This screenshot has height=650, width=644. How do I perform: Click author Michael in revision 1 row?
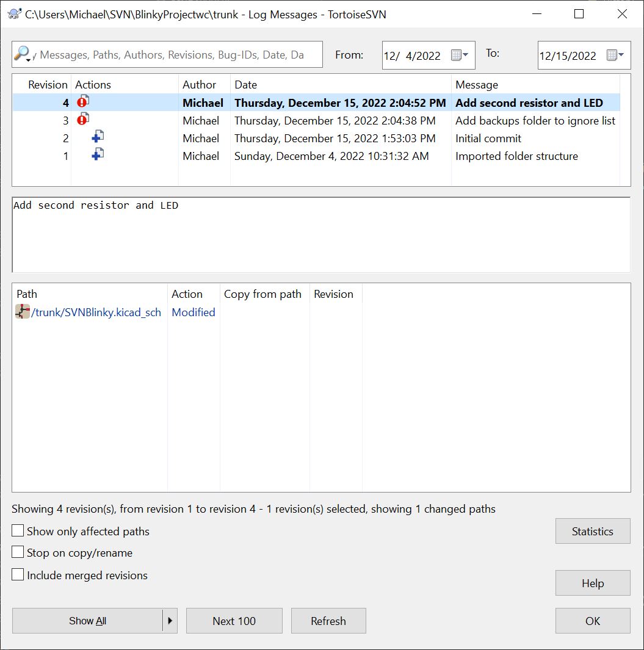(x=201, y=156)
